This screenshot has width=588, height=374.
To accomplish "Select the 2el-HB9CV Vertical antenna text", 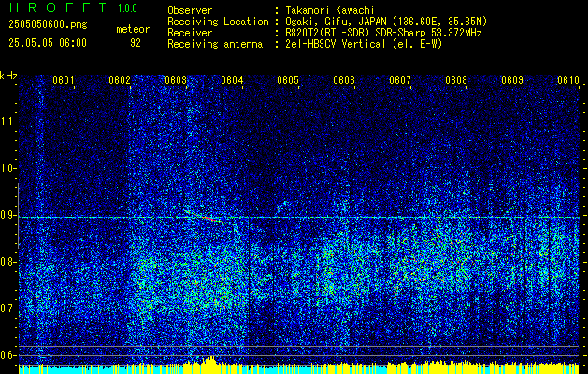I will [336, 44].
